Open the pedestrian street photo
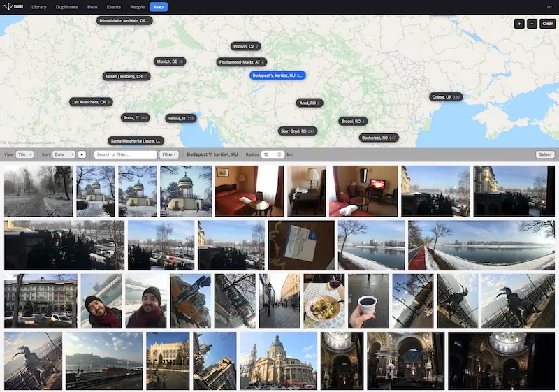The image size is (559, 392). pos(279,300)
